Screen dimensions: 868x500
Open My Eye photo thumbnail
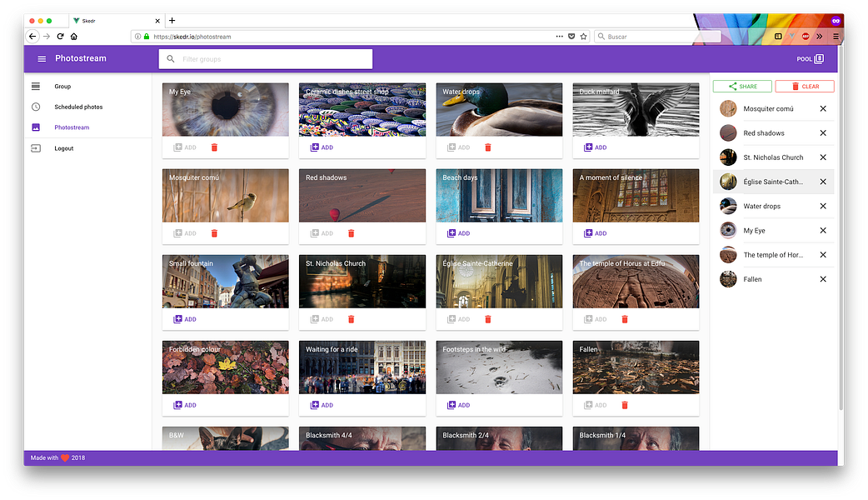(225, 110)
